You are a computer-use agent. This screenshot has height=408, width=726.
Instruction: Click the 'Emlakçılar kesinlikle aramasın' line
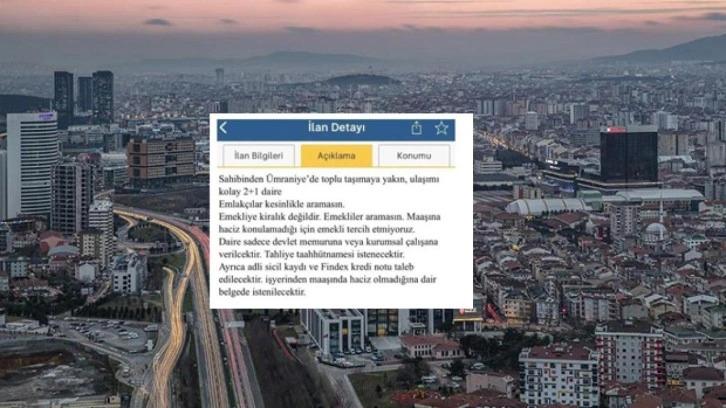282,204
